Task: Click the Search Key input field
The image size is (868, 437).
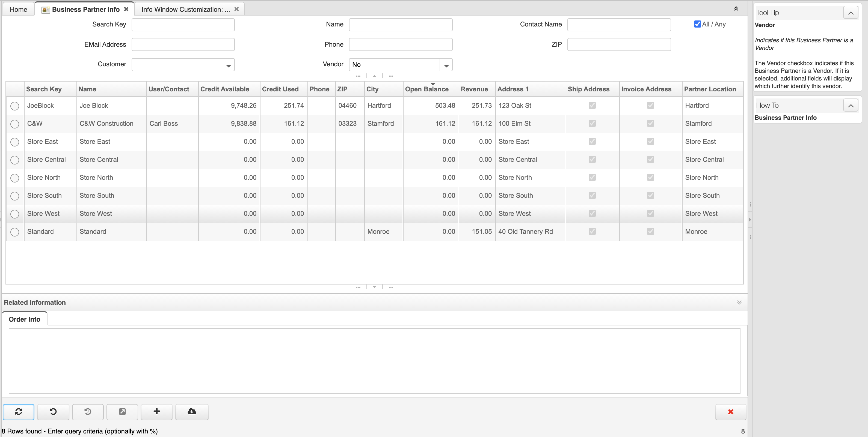Action: 183,25
